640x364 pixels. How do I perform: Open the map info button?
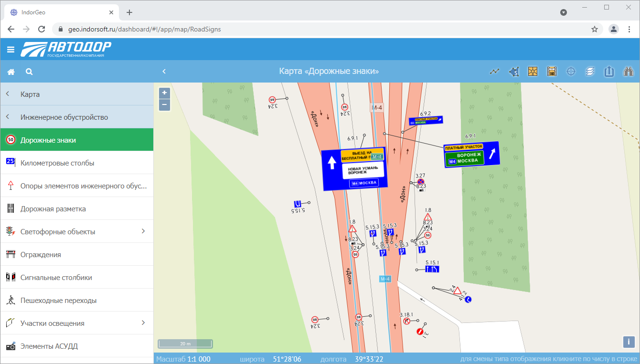(629, 342)
